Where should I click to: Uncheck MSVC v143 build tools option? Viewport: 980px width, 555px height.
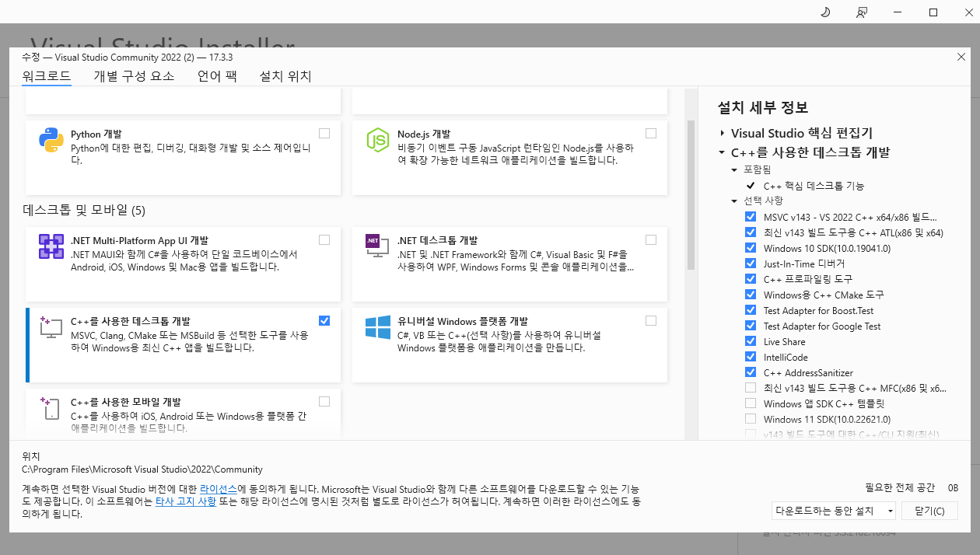tap(751, 217)
